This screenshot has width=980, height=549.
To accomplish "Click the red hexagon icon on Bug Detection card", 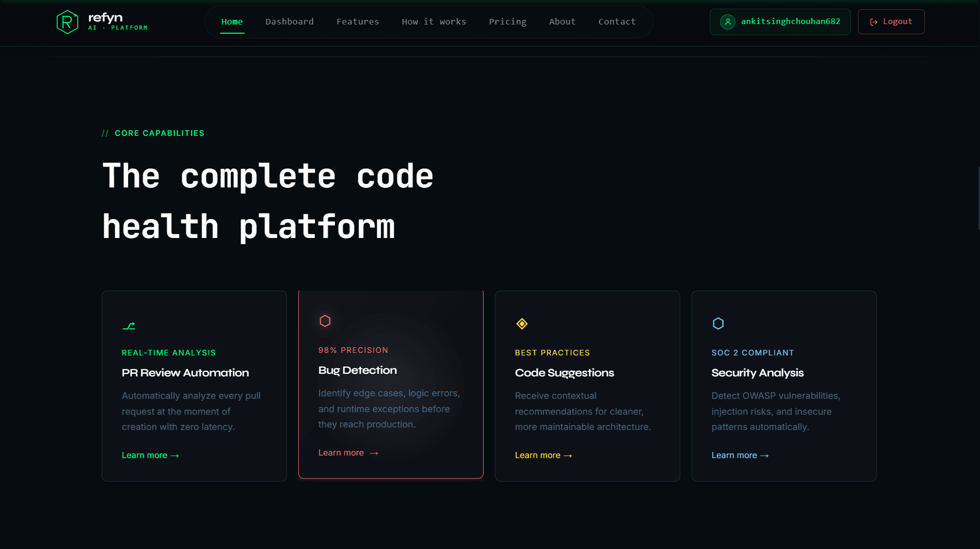I will (x=325, y=321).
